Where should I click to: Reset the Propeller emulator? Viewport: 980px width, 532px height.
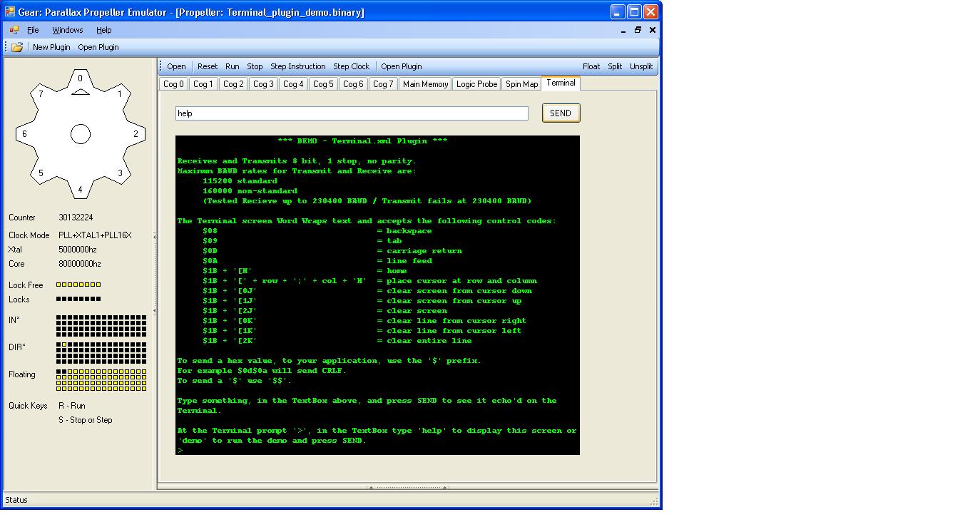pyautogui.click(x=207, y=66)
